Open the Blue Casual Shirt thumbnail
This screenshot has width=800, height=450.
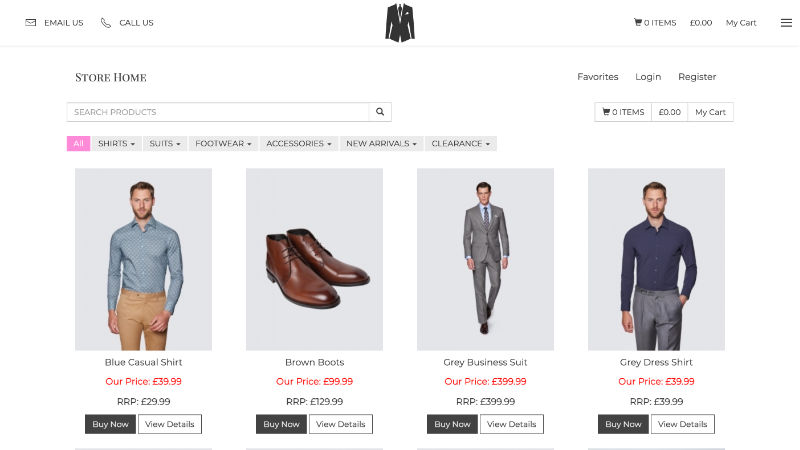pyautogui.click(x=143, y=259)
